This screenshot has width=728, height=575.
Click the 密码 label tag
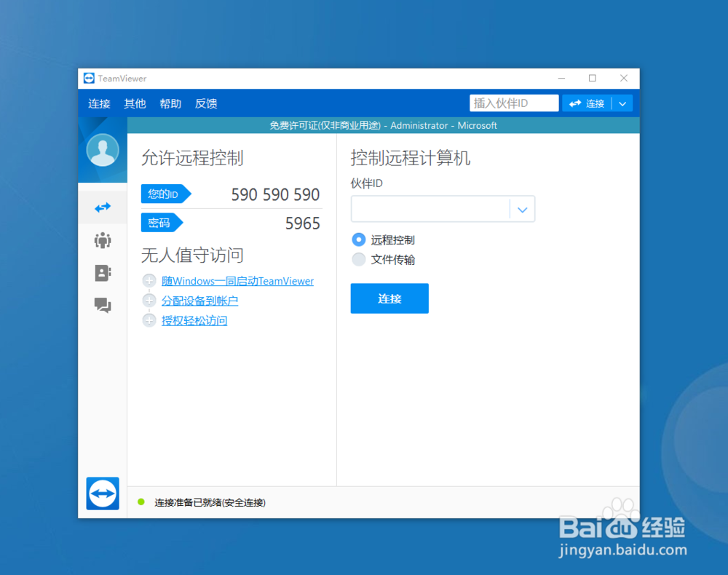pos(162,223)
